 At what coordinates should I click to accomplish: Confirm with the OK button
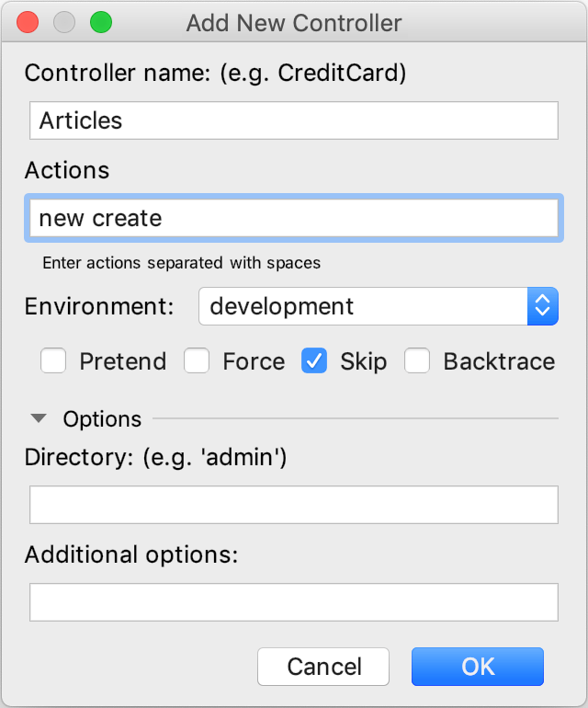[x=478, y=667]
